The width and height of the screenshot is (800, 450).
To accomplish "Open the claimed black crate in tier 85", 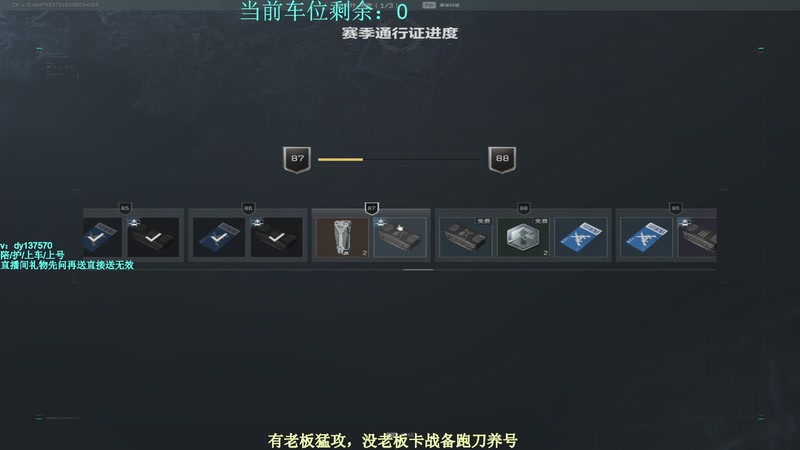I will [x=153, y=237].
